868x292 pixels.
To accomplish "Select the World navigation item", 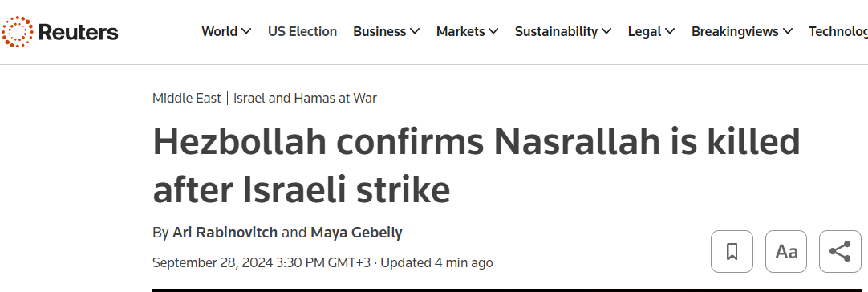I will (x=219, y=31).
